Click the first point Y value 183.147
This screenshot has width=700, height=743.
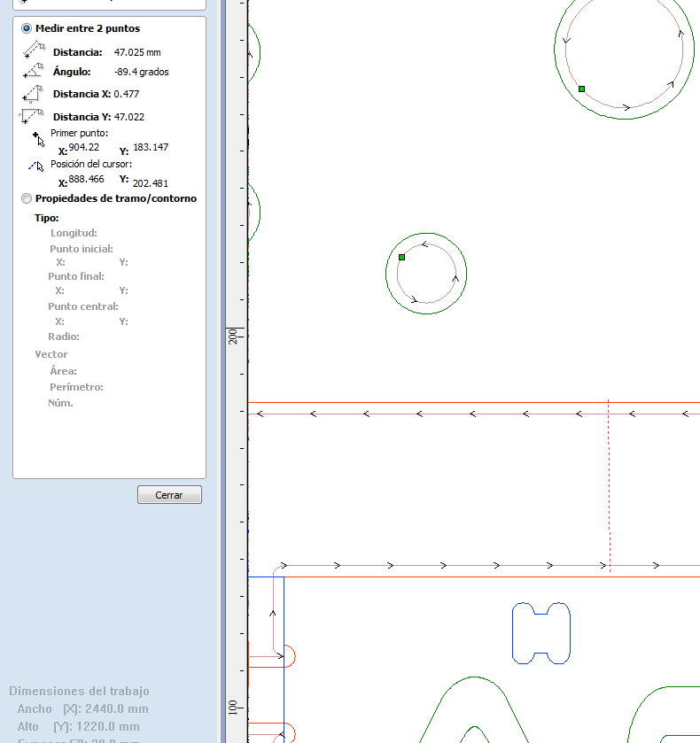[151, 147]
